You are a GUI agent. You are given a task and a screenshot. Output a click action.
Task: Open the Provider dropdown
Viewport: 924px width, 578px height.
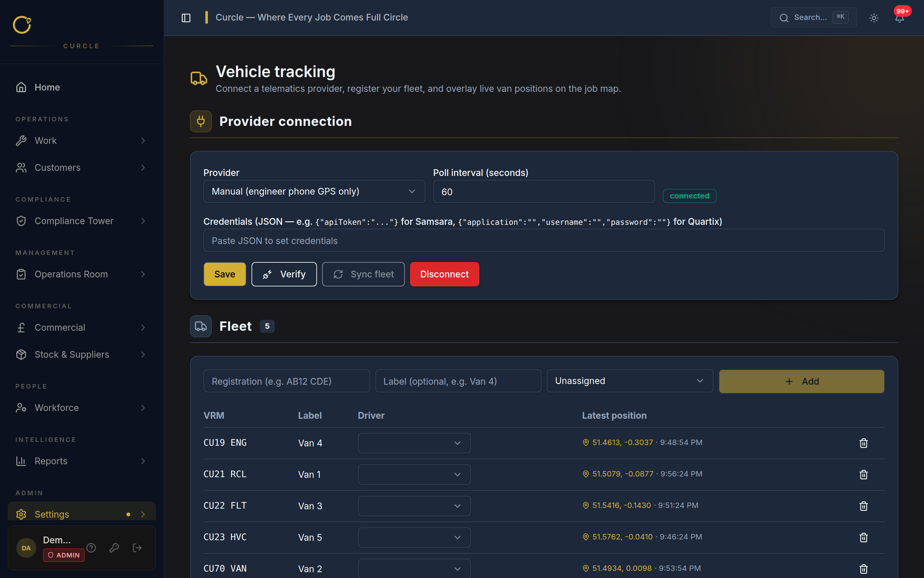tap(314, 191)
